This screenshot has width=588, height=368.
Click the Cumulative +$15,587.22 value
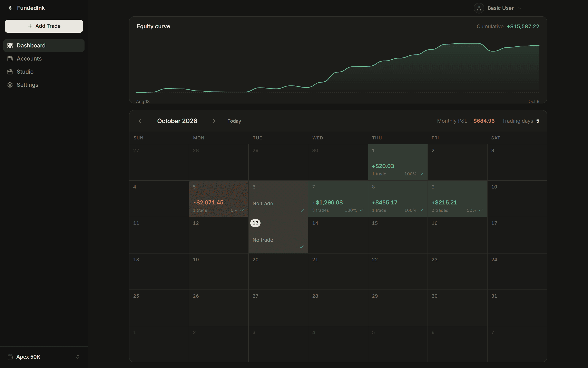point(523,26)
